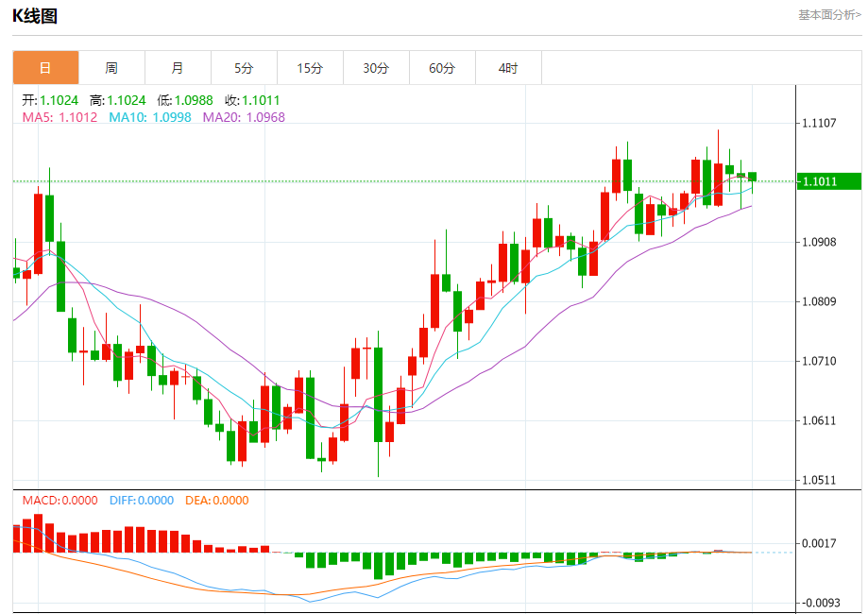Click the 1.1107 price axis label

click(819, 123)
